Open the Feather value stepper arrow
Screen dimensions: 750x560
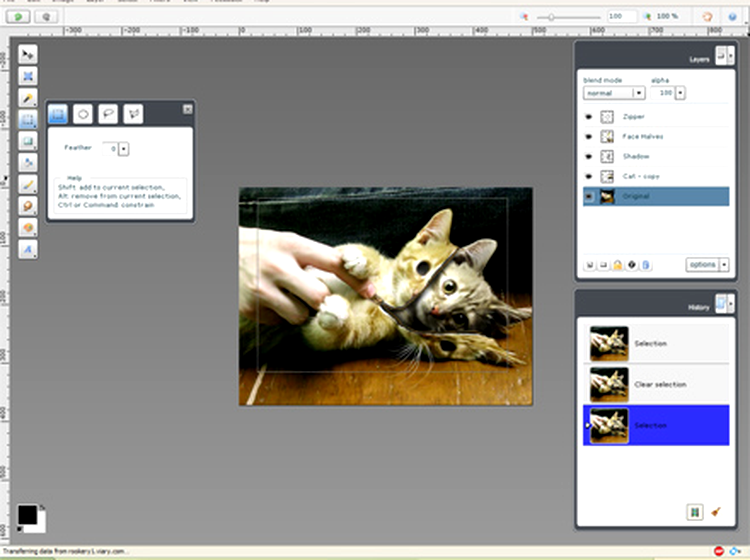tap(123, 149)
